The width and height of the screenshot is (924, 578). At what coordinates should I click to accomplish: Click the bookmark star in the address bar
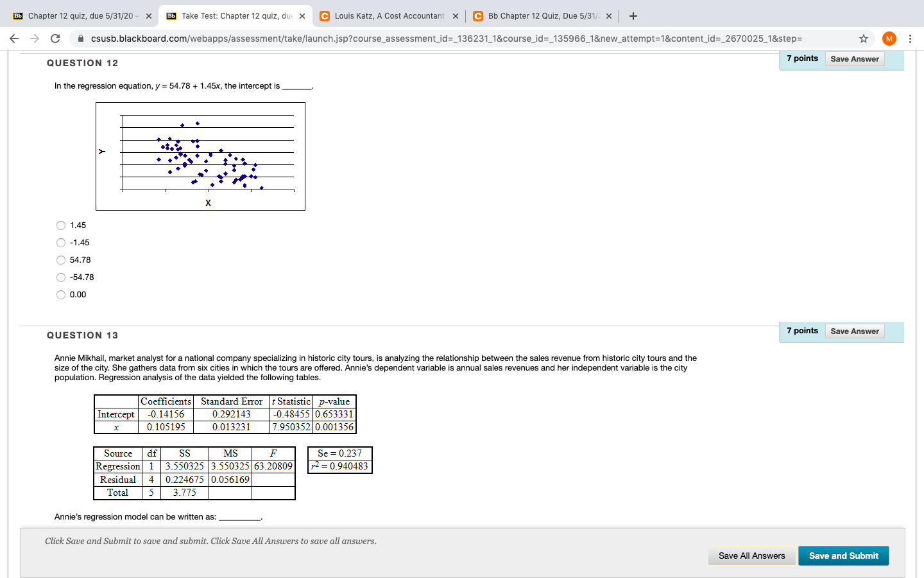click(x=863, y=38)
